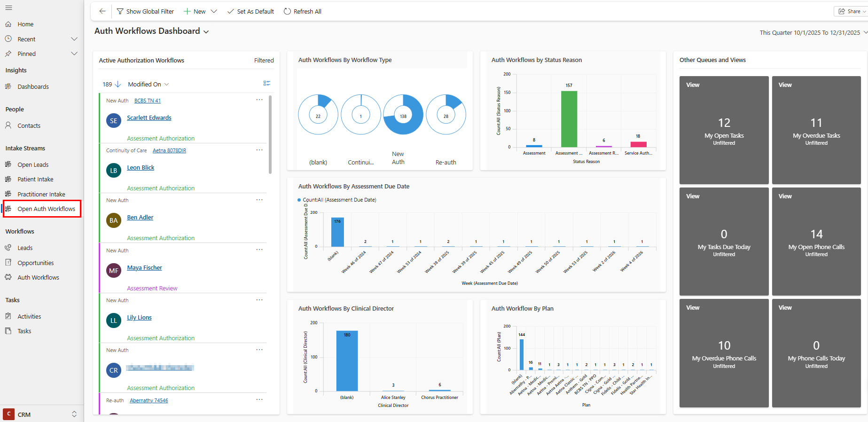This screenshot has height=422, width=868.
Task: Open the New button dropdown arrow
Action: pos(214,11)
